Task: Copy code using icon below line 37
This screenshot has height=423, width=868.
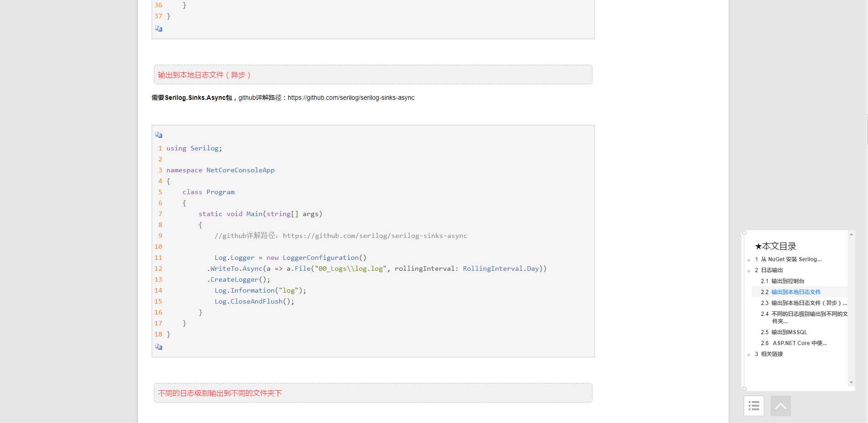Action: (158, 29)
